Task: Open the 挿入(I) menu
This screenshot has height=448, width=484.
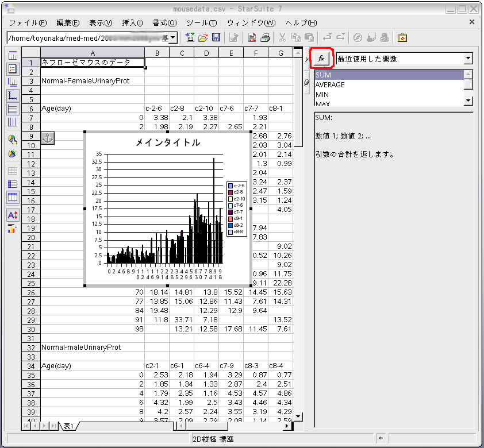Action: point(132,23)
